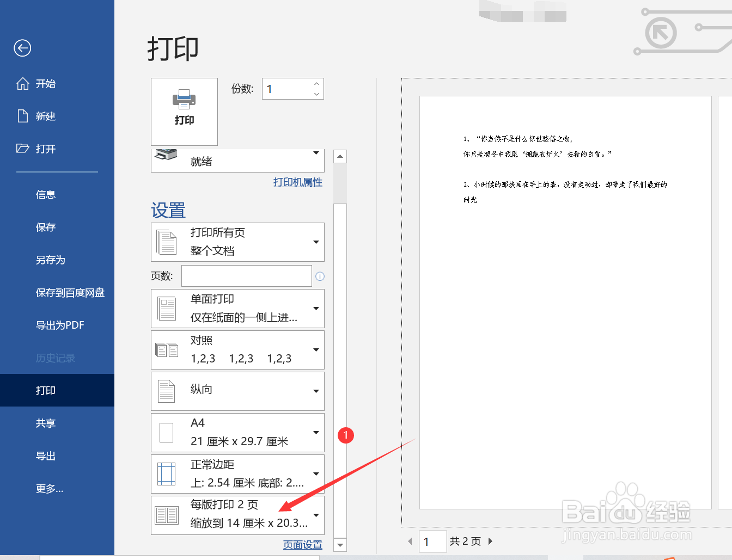Click the 纵向 portrait orientation icon

click(x=167, y=391)
